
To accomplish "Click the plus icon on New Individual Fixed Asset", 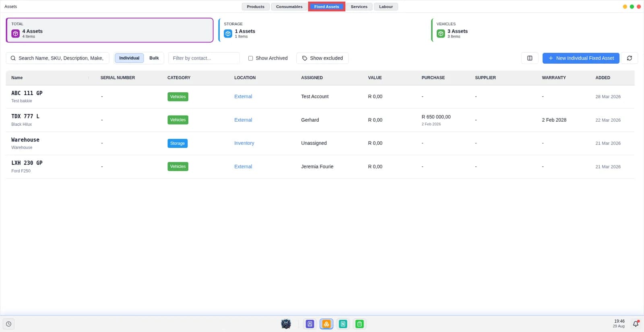I will point(551,58).
